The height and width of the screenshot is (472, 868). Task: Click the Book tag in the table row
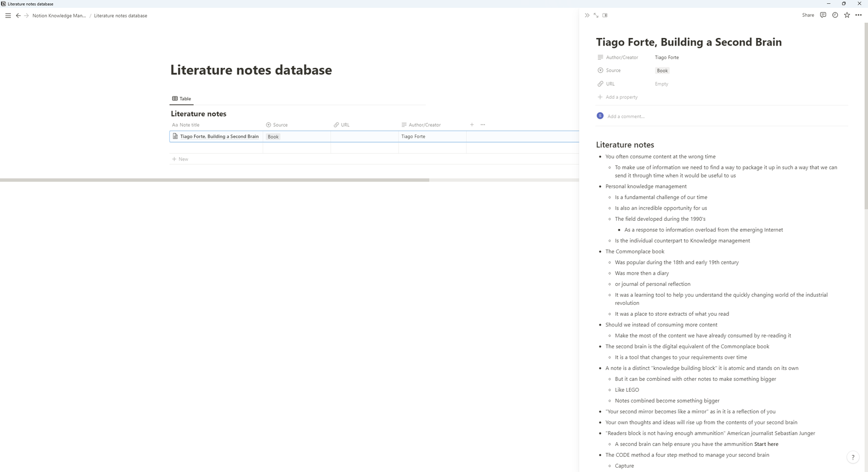273,137
